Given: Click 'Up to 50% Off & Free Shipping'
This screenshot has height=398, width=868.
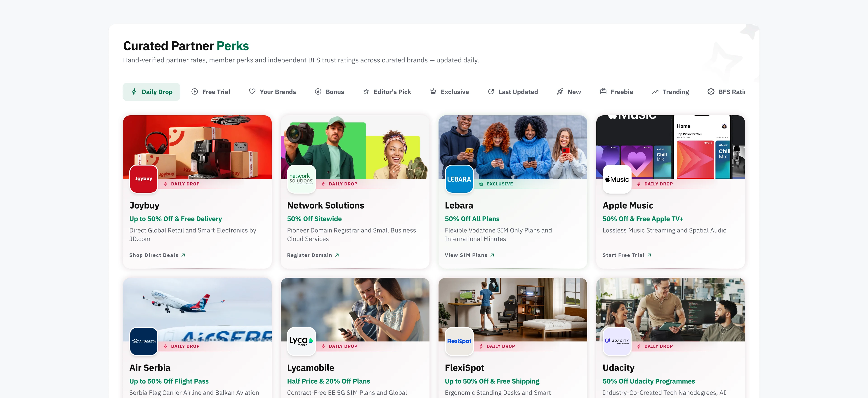Looking at the screenshot, I should 492,381.
